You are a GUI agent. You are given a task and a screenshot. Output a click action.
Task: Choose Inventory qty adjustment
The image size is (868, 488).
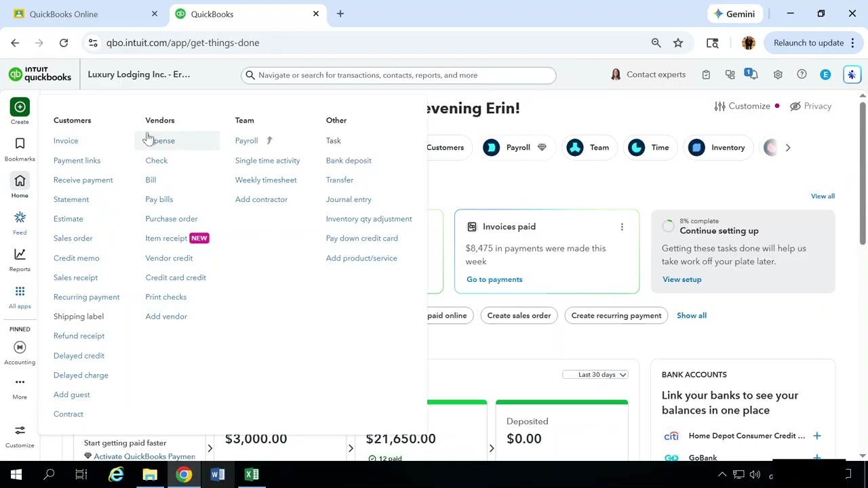369,219
